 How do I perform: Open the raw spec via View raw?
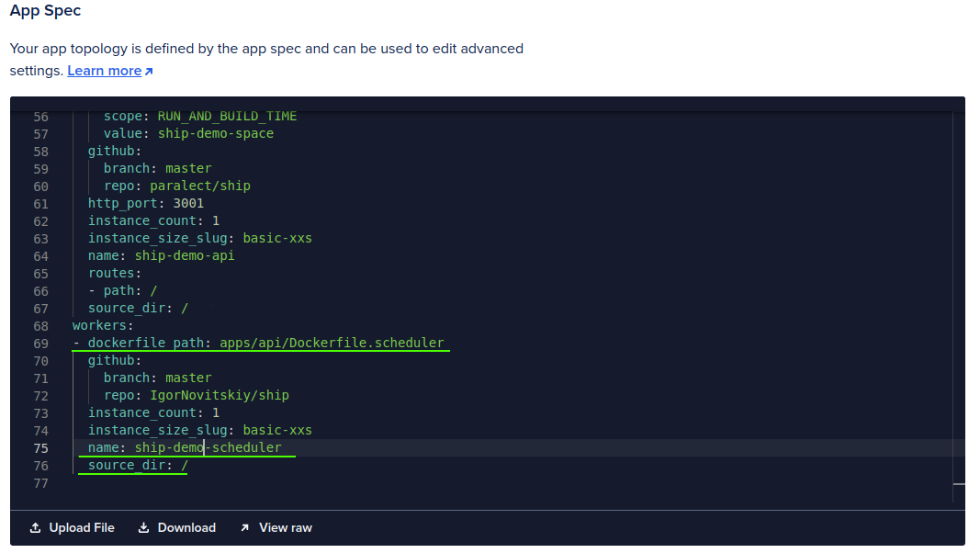click(286, 527)
